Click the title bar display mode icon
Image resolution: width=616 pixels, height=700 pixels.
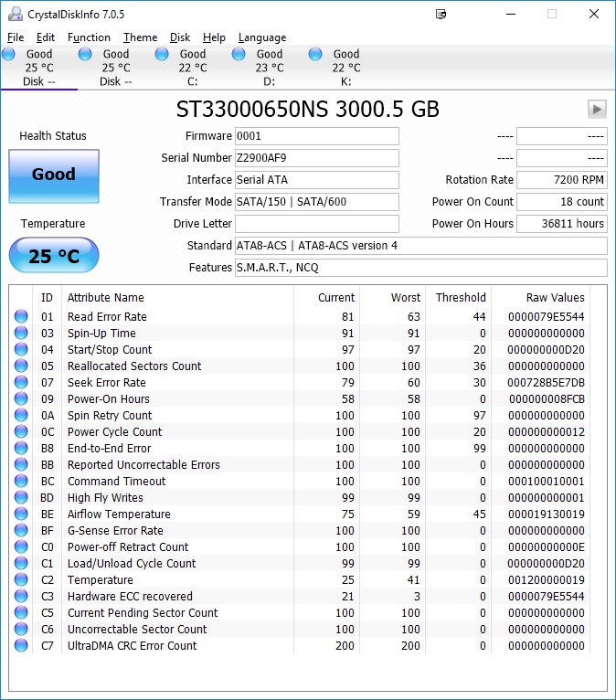[441, 15]
